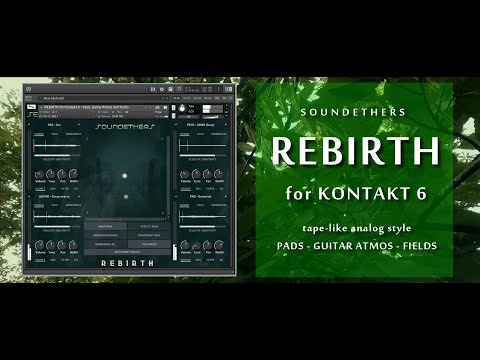Select the upper bright orb on XY pad
Viewport: 480px width, 360px height.
coord(125,176)
